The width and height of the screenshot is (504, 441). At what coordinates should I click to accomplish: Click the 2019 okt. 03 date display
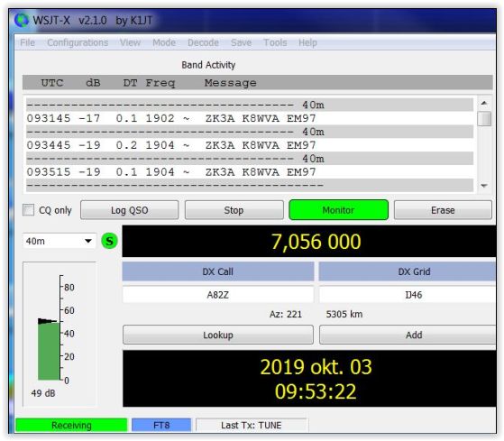click(316, 367)
